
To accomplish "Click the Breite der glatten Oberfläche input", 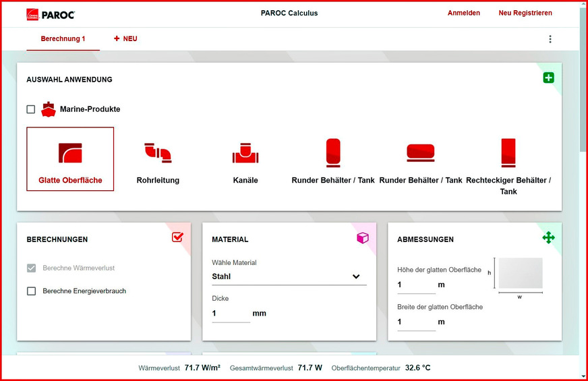I will (416, 322).
